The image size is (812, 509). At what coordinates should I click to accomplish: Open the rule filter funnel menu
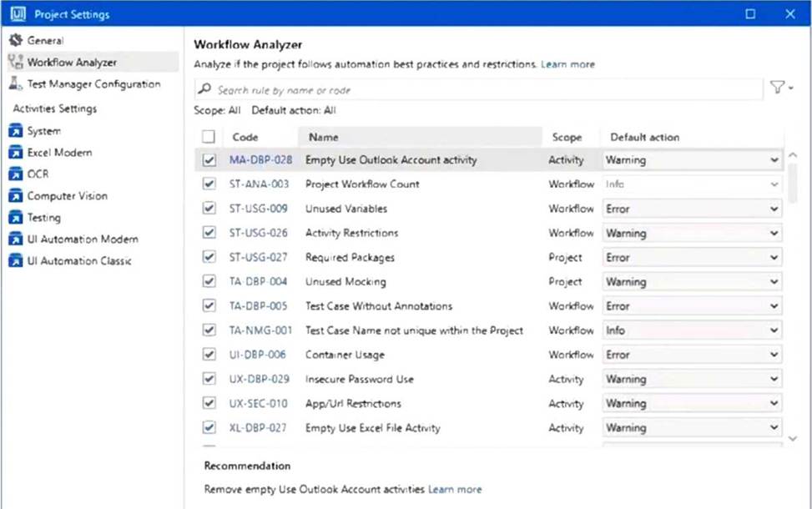pyautogui.click(x=781, y=88)
